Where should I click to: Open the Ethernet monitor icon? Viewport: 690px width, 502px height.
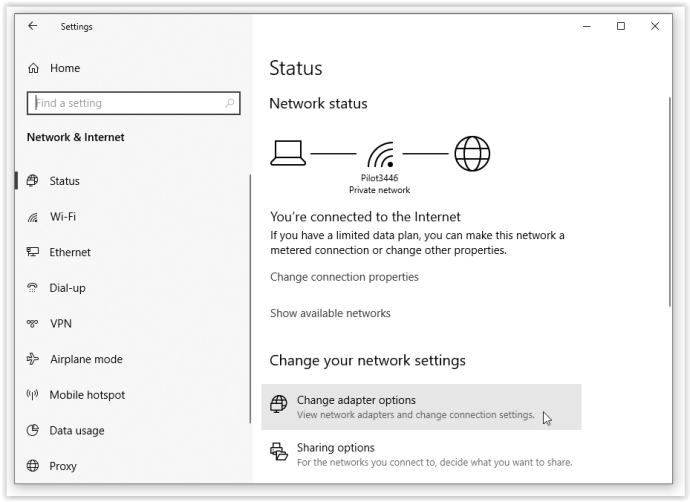[33, 252]
